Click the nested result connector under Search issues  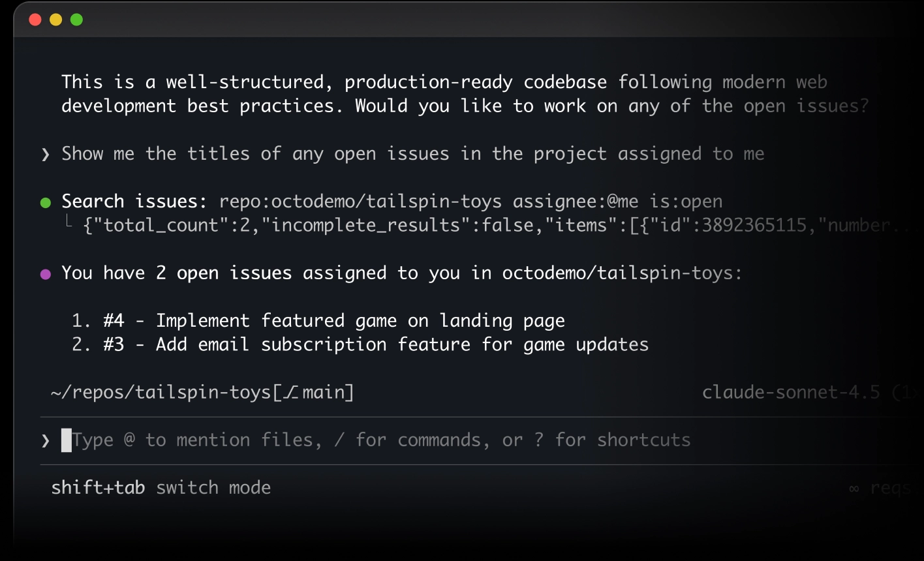pos(69,224)
